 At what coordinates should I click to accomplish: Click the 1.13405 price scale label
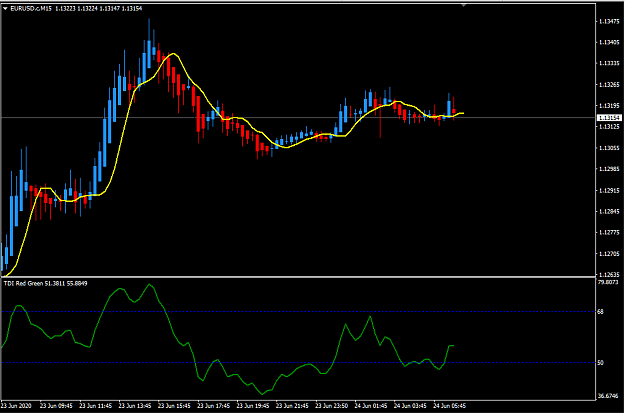pos(609,42)
